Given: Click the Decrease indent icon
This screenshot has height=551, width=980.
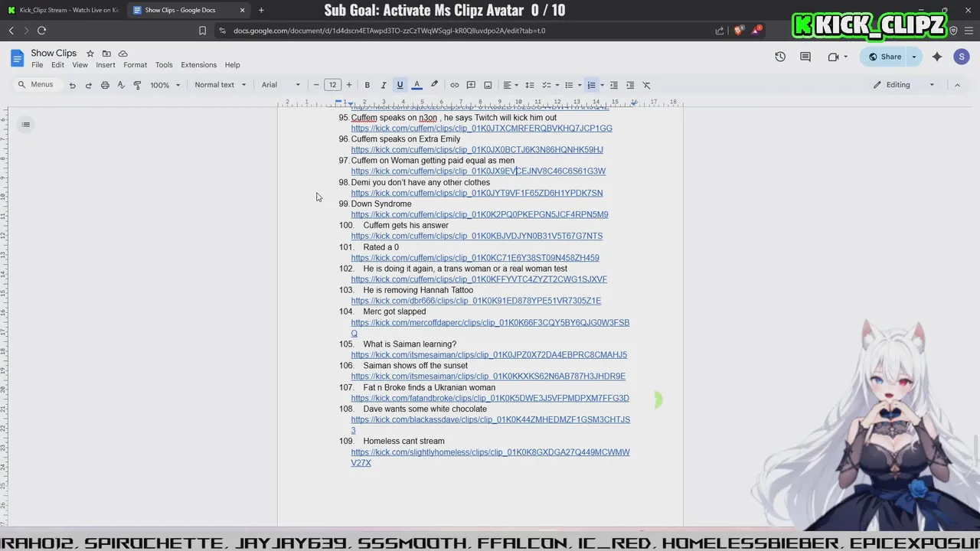Looking at the screenshot, I should coord(613,85).
